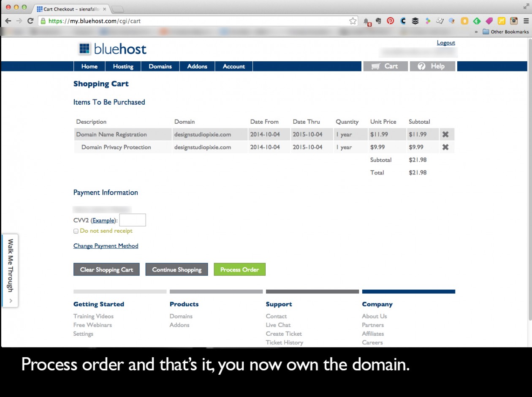
Task: Open the Chrome hamburger menu
Action: coord(525,20)
